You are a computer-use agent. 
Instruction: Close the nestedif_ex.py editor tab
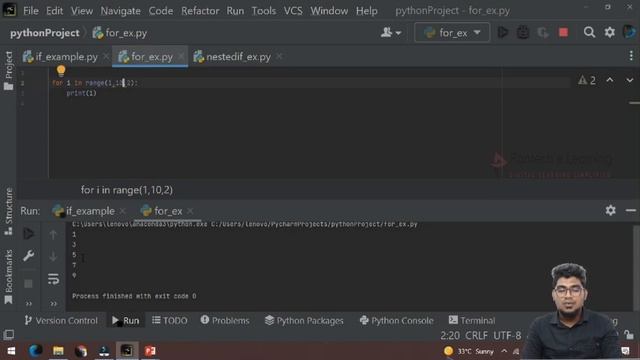[279, 56]
